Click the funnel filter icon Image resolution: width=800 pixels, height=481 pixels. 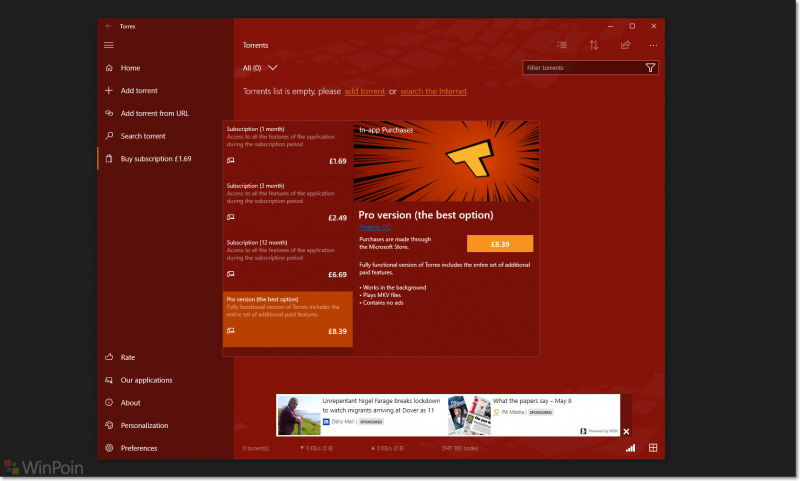(651, 68)
